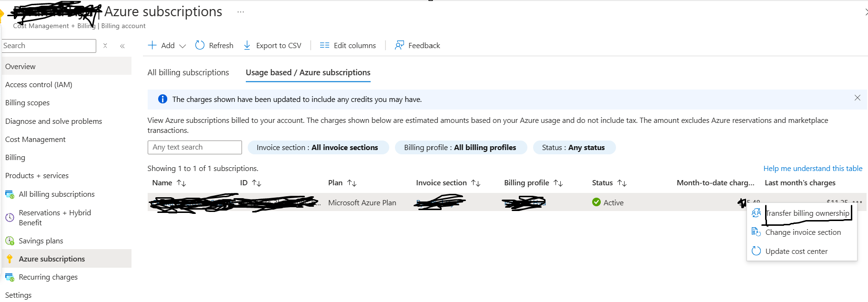Click the Export to CSV download icon
The width and height of the screenshot is (868, 302).
tap(247, 45)
